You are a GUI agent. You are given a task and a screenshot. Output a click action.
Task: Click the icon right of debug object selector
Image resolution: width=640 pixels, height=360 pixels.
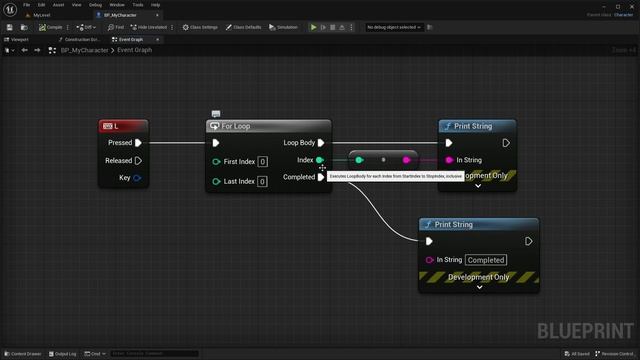tap(429, 27)
